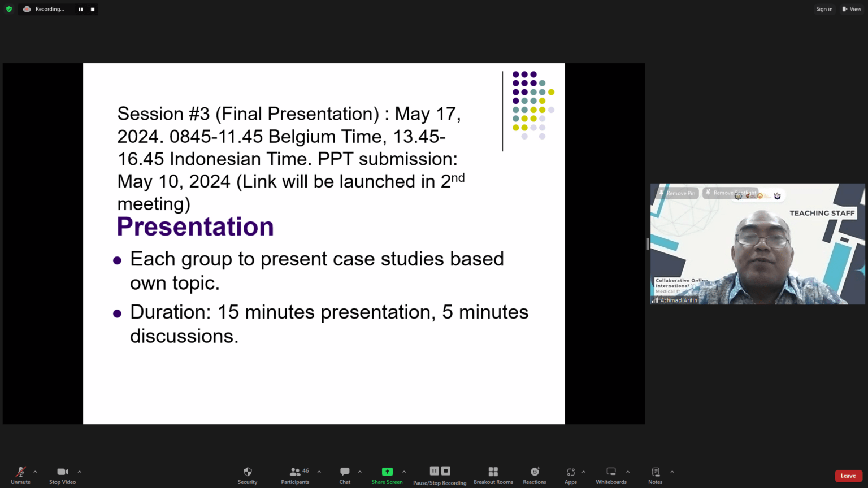Open the Reactions menu
Screen dimensions: 868x488
534,475
